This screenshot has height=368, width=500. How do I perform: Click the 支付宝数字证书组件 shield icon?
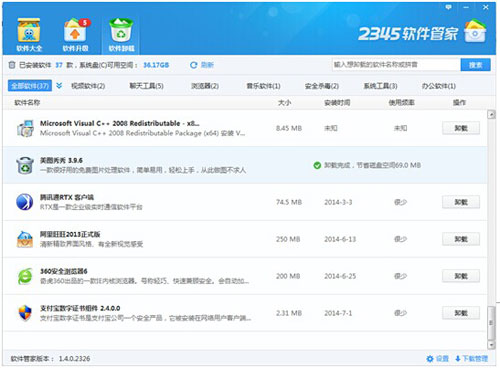pos(25,313)
